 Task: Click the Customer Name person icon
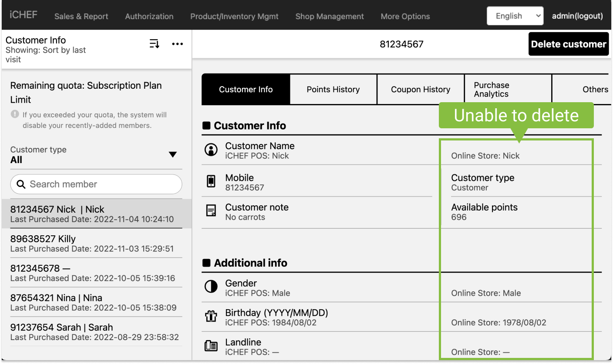[x=211, y=150]
